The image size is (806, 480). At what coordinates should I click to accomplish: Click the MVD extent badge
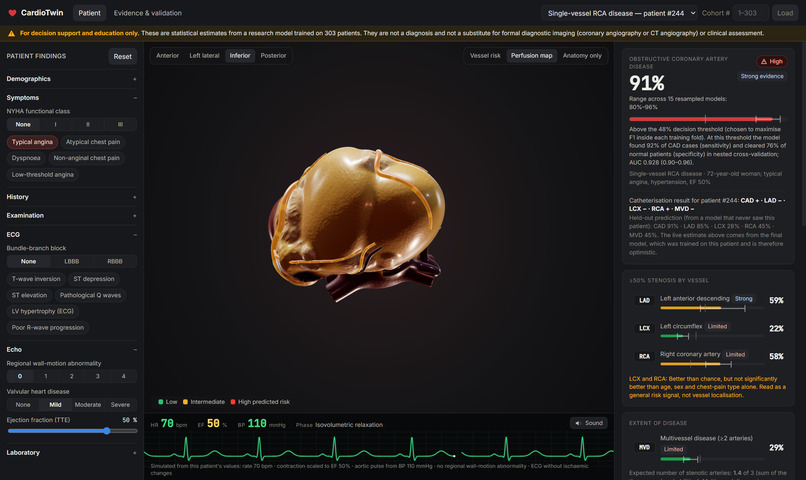[644, 447]
